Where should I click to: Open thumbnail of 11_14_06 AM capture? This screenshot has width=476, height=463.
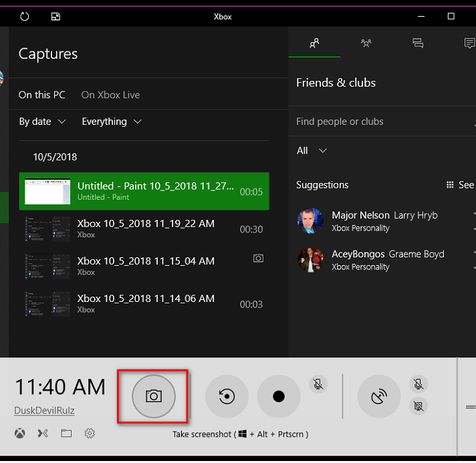47,304
